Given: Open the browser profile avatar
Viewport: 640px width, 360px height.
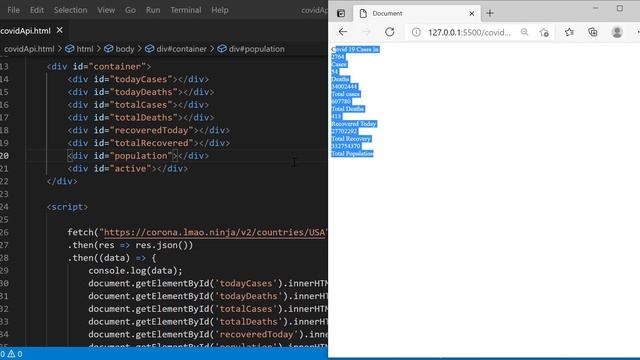Looking at the screenshot, I should 617,32.
